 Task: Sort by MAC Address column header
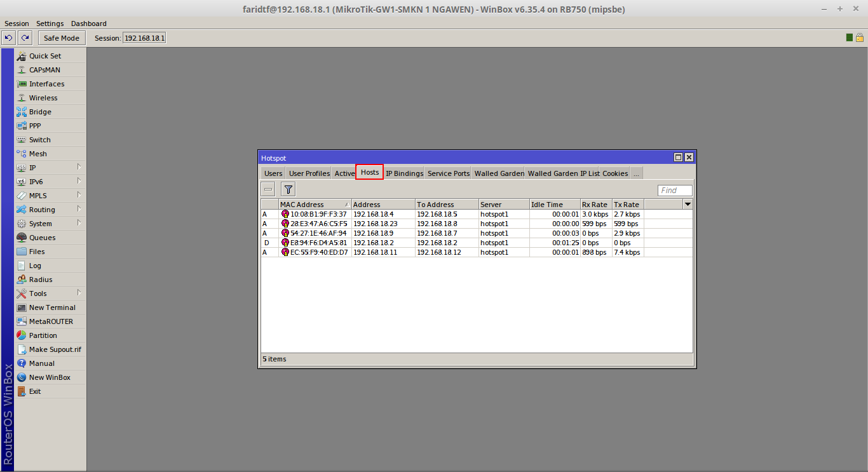tap(315, 205)
